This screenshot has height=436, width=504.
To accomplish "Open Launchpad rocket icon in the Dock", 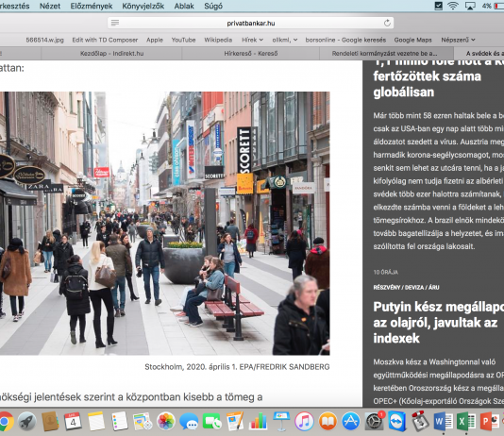I will click(x=27, y=421).
